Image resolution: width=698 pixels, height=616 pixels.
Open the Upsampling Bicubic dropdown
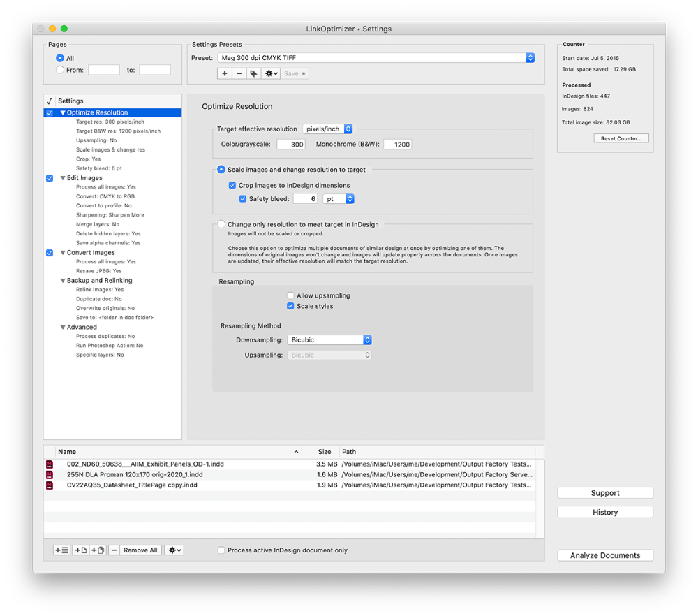329,355
